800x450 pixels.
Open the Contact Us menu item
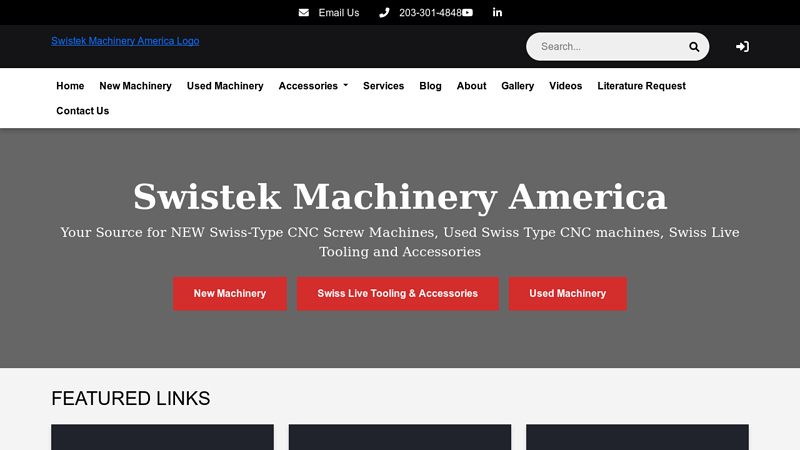83,111
